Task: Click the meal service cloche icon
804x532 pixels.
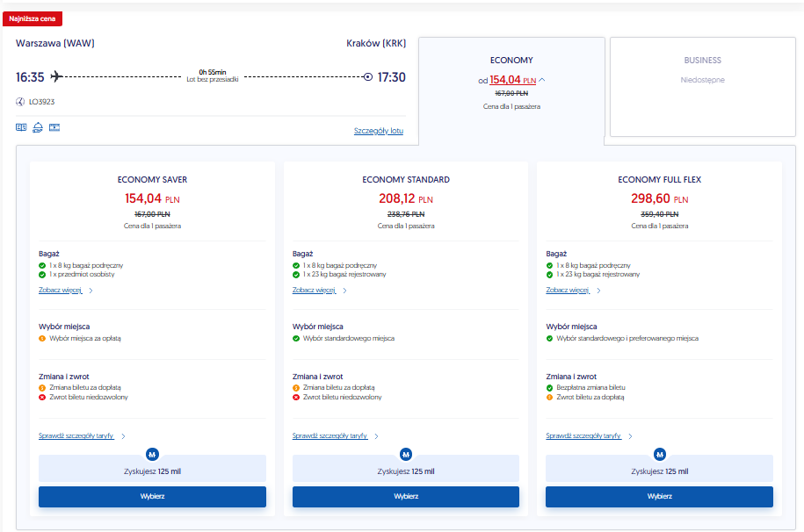Action: point(38,127)
